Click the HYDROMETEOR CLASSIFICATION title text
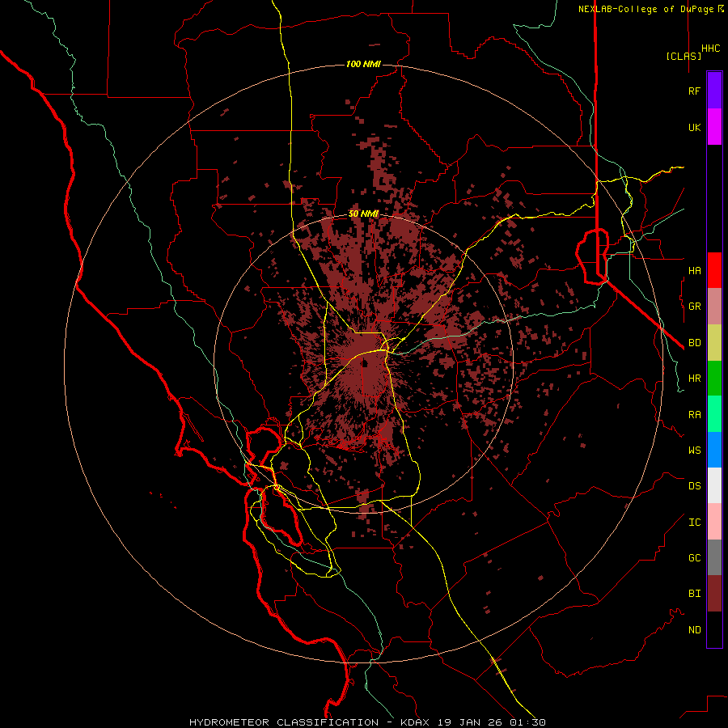The image size is (728, 728). coord(283,722)
